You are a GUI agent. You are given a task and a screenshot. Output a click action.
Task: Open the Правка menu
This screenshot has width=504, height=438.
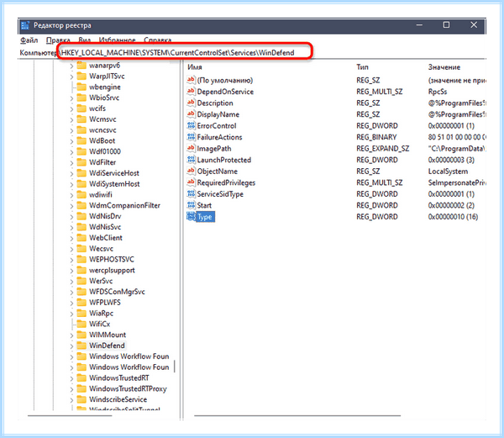[58, 40]
